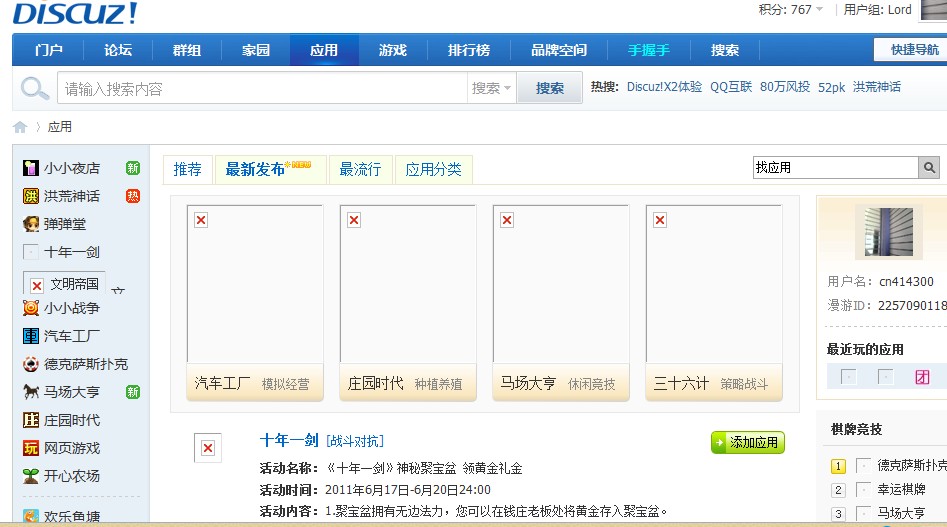Click the 新 badge next to 马场大亨
947x527 pixels.
click(x=133, y=392)
